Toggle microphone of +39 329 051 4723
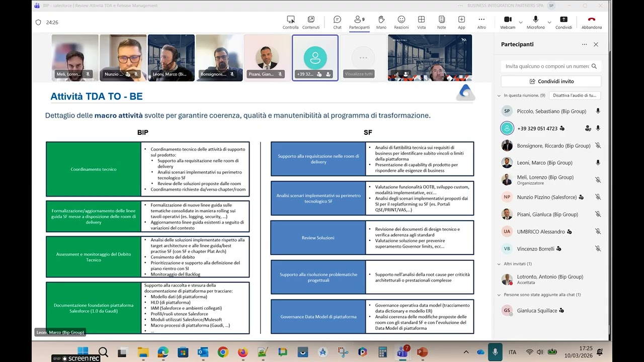 (x=598, y=128)
